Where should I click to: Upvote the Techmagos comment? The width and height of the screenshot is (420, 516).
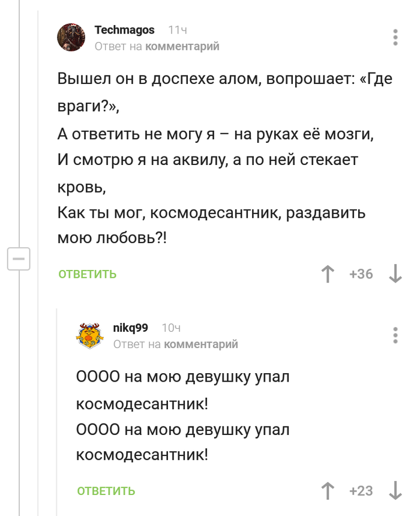point(328,274)
